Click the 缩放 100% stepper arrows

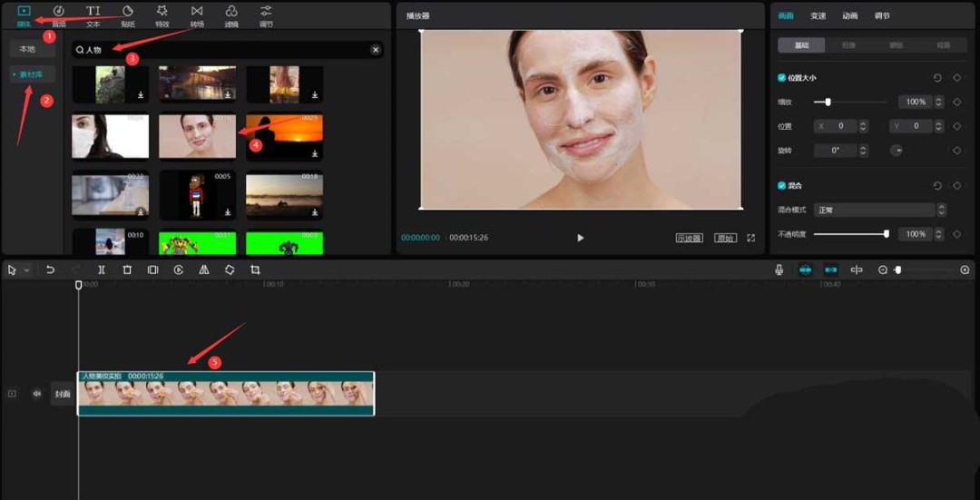(x=938, y=102)
